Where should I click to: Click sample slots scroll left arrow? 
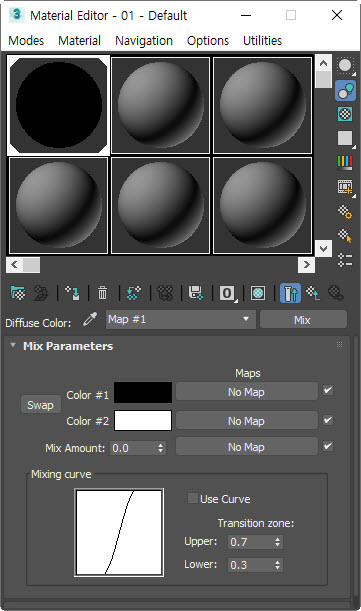tap(14, 265)
